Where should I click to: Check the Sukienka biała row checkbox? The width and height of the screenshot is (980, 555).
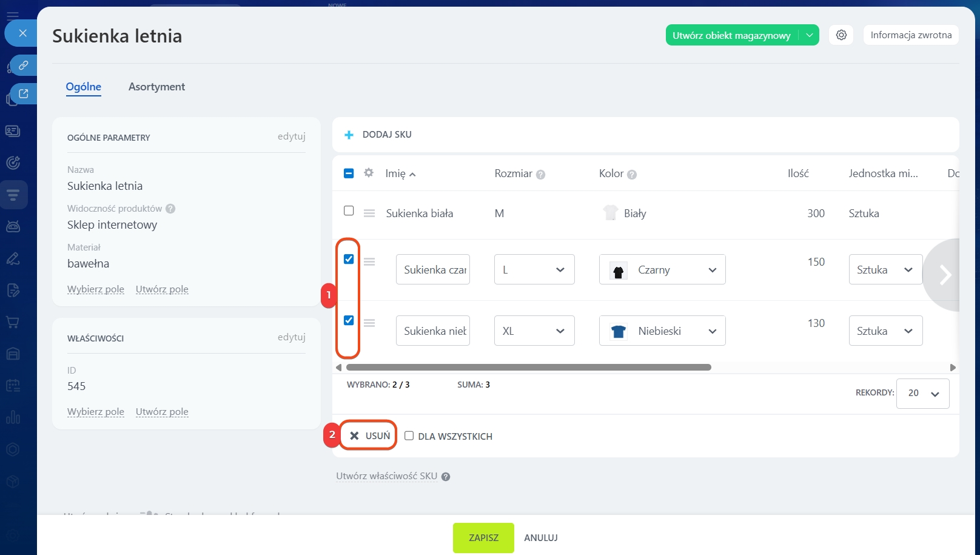click(x=349, y=210)
